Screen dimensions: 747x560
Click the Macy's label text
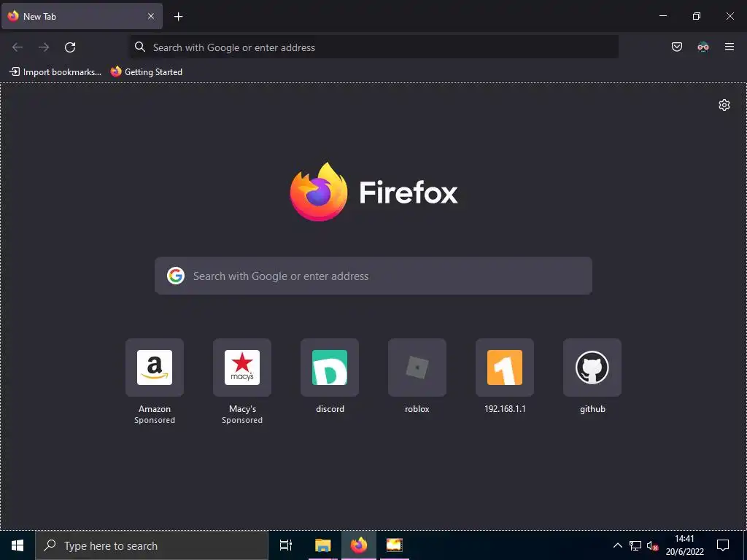[242, 409]
